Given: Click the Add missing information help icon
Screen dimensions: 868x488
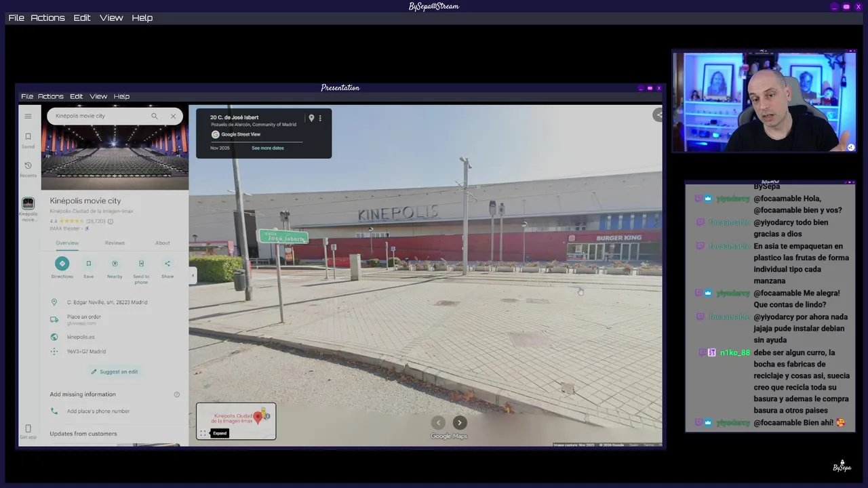Looking at the screenshot, I should pyautogui.click(x=177, y=394).
